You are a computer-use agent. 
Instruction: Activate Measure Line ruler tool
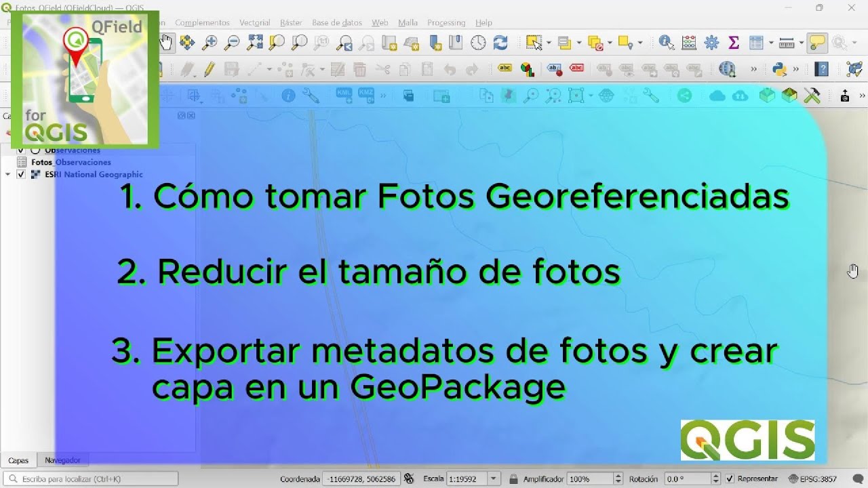pos(787,43)
